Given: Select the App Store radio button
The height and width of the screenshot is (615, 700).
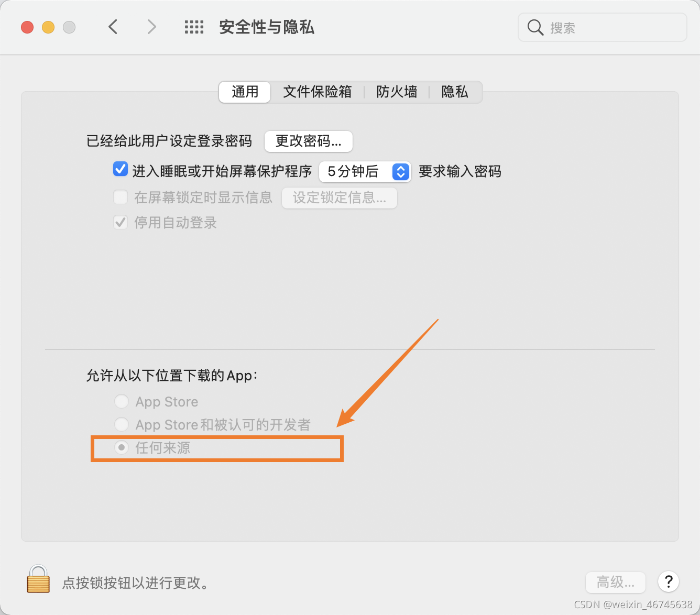Looking at the screenshot, I should [x=122, y=401].
